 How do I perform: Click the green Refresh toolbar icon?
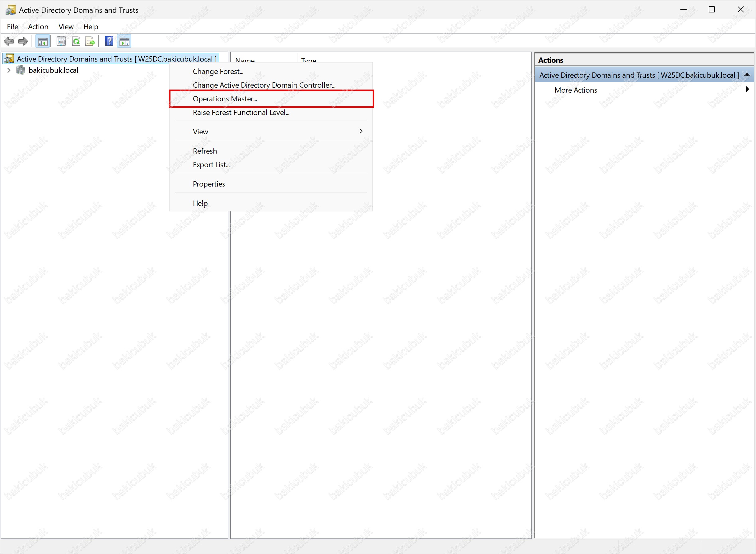(76, 42)
